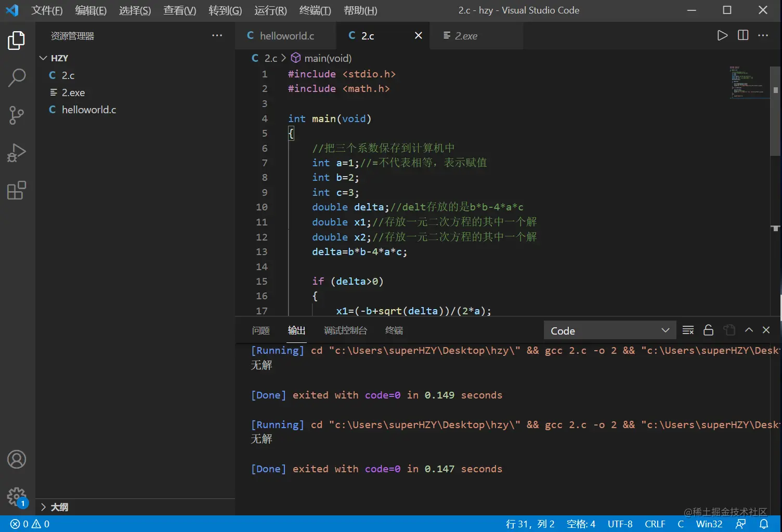
Task: Click the delta=b*b-4*a*c; code line
Action: point(360,251)
